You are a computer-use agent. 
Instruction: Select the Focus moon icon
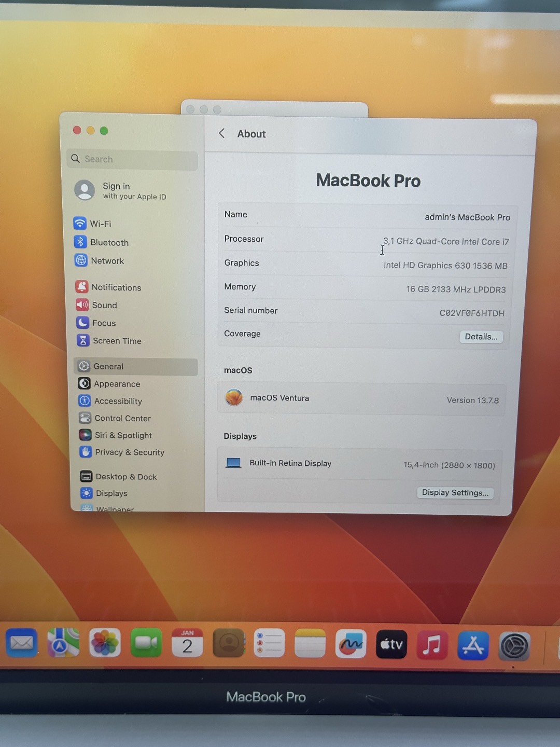click(x=83, y=323)
